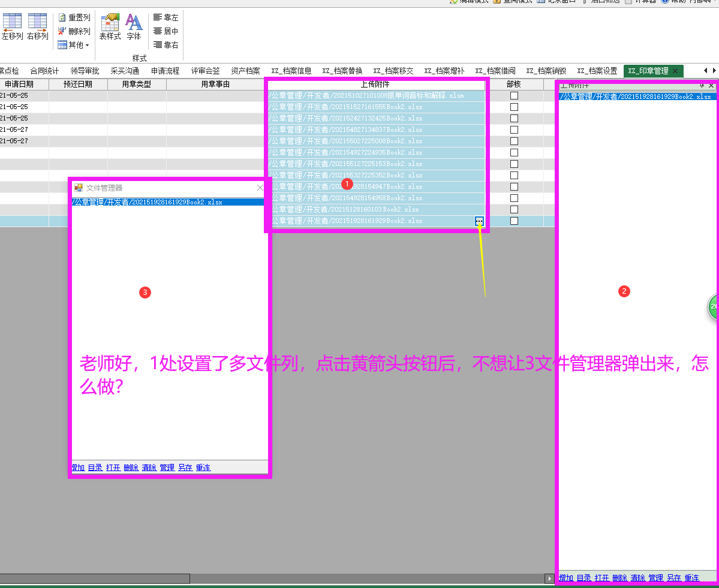Click the 重置列 reset columns icon
This screenshot has width=719, height=588.
pos(62,18)
